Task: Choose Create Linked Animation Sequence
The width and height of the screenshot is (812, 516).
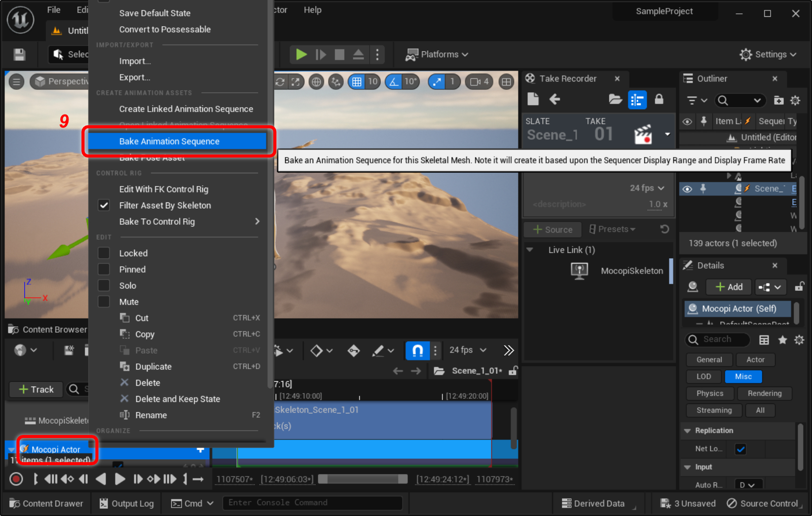Action: click(186, 109)
